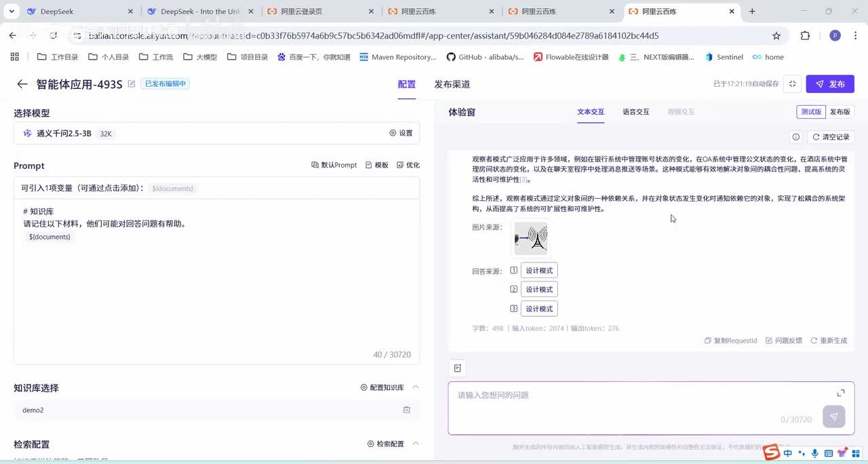This screenshot has width=868, height=464.
Task: Click 清空记录 to clear chat
Action: tap(831, 137)
